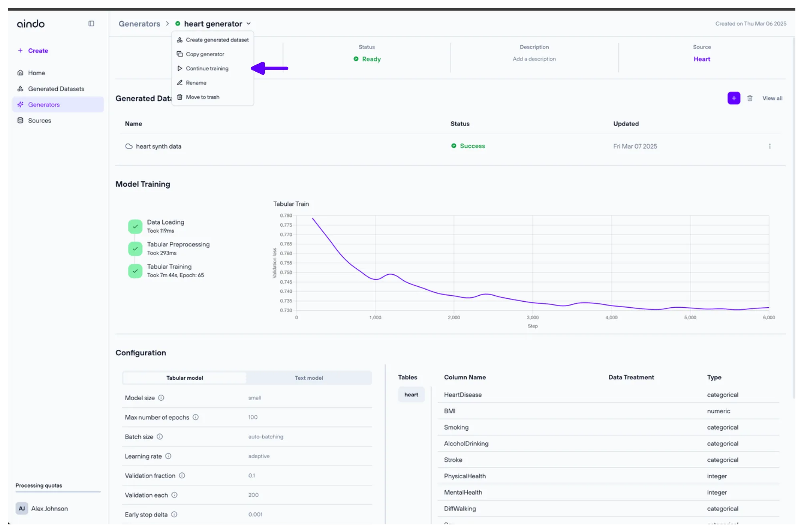Select Continue training menu option
803x532 pixels.
coord(207,69)
